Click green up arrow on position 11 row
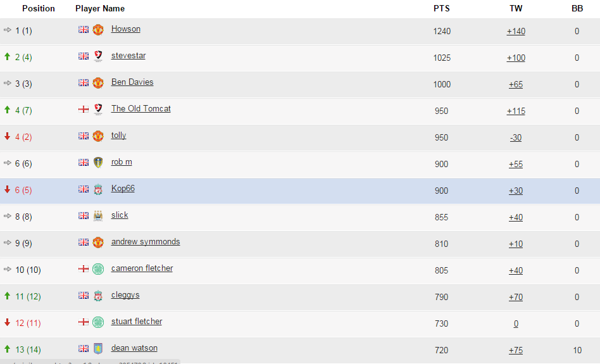The height and width of the screenshot is (364, 600). tap(7, 296)
